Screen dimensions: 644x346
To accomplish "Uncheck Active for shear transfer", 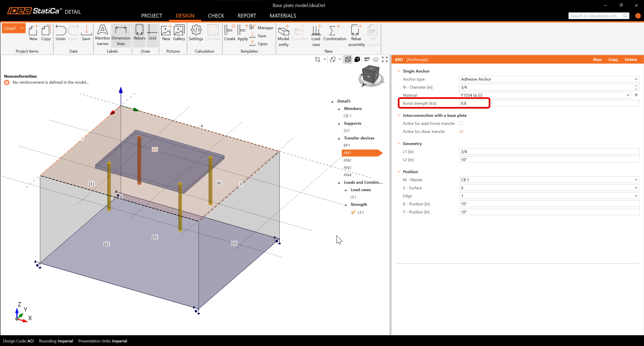I will 461,131.
